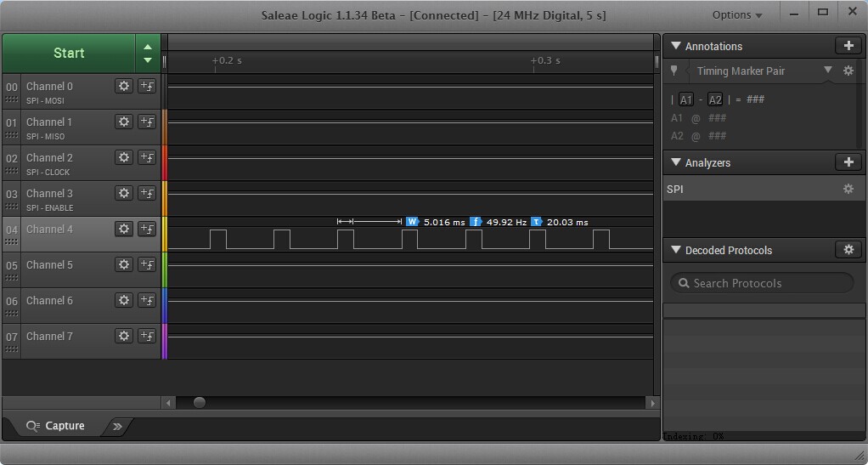
Task: Set trigger edge for Channel 1
Action: 147,122
